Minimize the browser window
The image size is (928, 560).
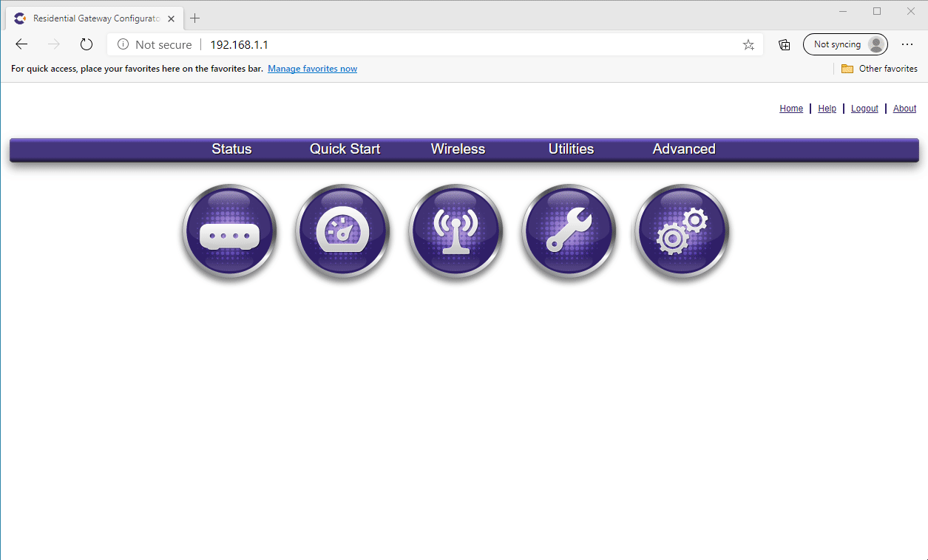[x=843, y=11]
